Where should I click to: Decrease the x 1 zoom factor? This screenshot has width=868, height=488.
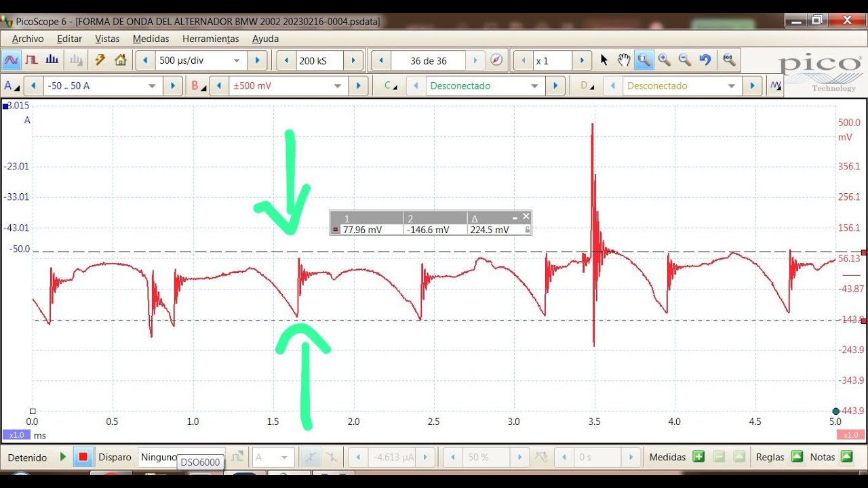tap(523, 60)
